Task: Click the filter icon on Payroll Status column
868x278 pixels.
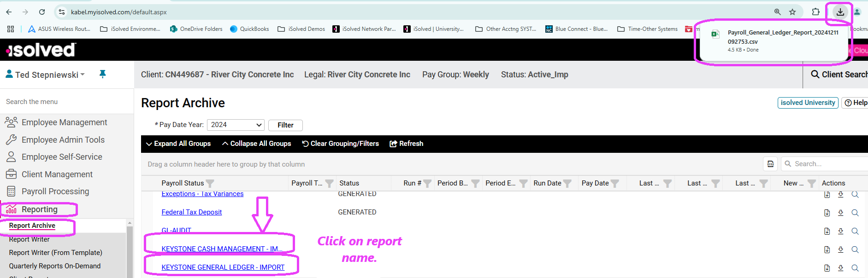Action: (210, 183)
